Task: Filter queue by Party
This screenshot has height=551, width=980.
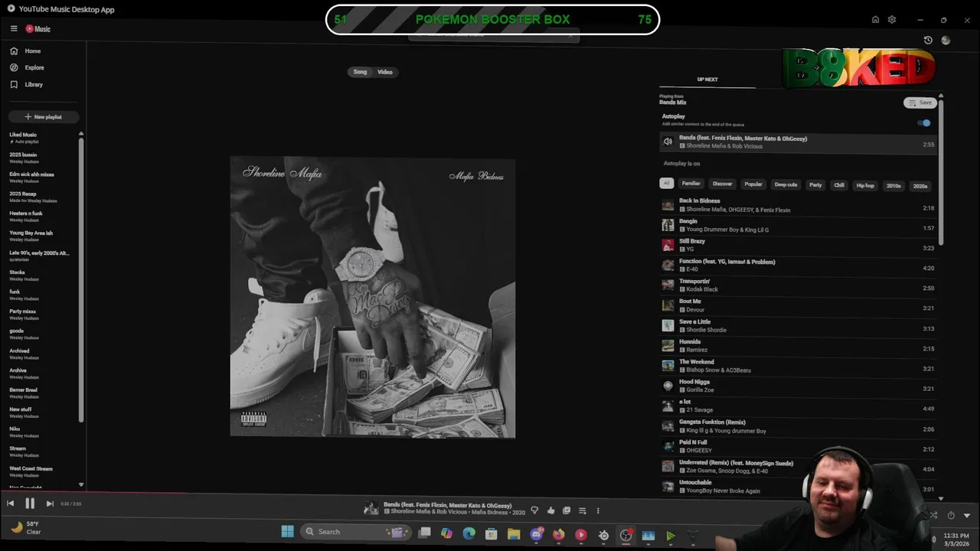Action: pos(815,184)
